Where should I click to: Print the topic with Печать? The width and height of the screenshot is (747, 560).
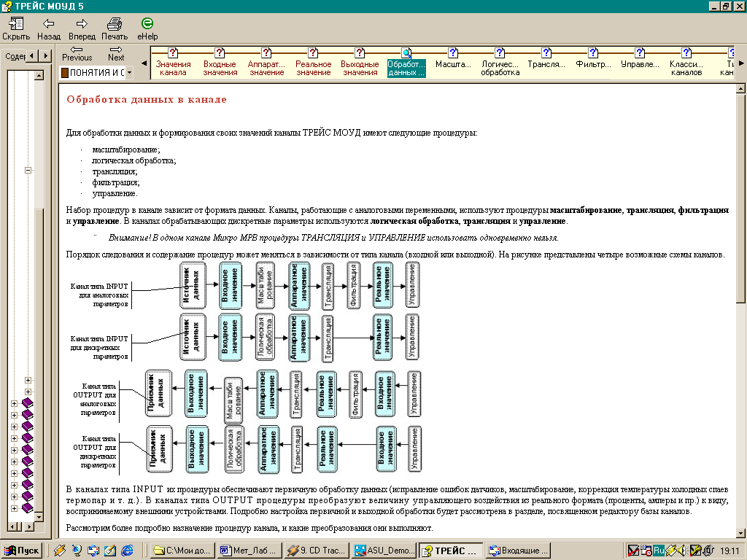coord(115,29)
